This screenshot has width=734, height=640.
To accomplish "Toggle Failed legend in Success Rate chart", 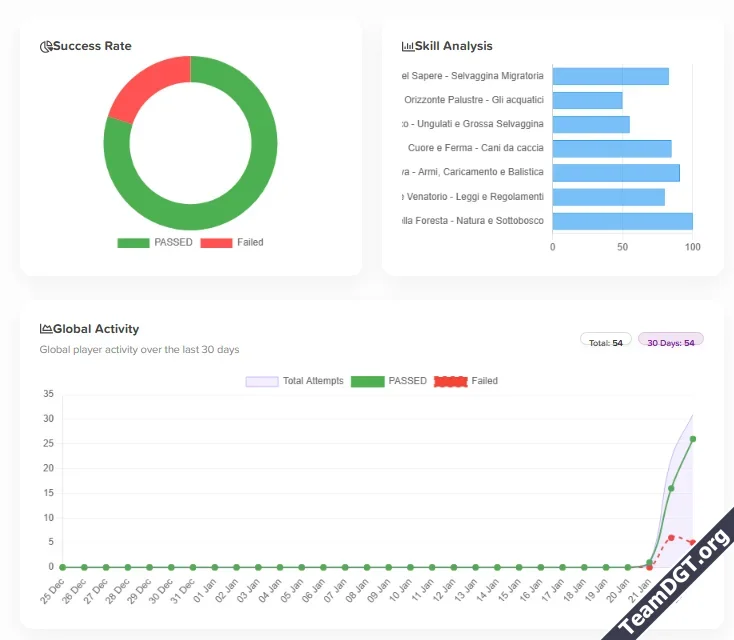I will tap(232, 242).
